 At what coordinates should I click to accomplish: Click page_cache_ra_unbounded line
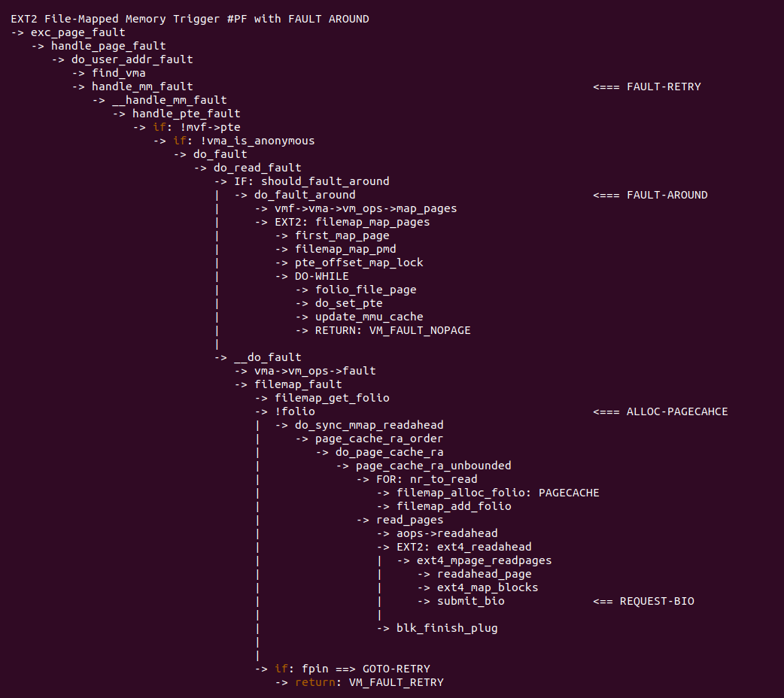coord(433,466)
